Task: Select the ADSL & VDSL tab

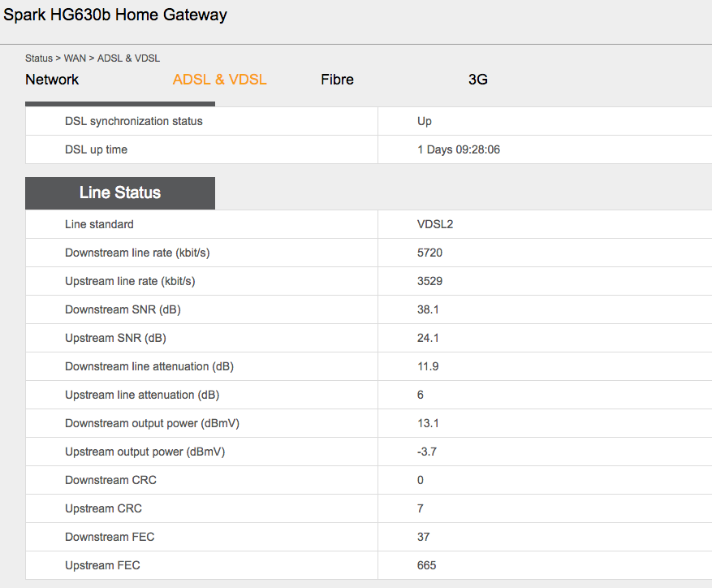Action: click(219, 80)
